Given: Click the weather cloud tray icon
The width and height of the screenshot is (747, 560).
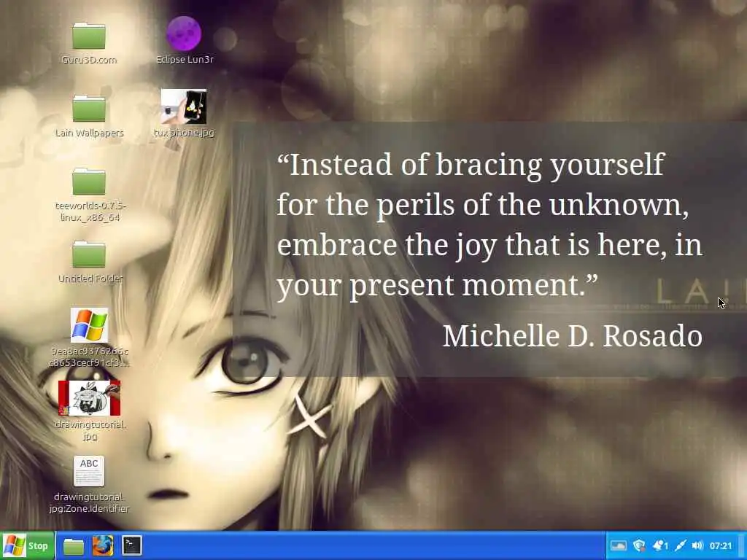Looking at the screenshot, I should coord(619,545).
